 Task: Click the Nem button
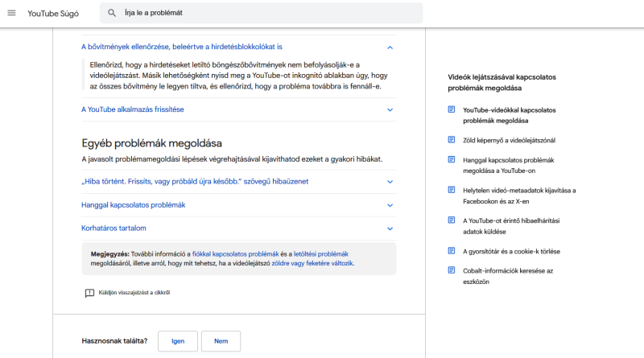[x=221, y=341]
